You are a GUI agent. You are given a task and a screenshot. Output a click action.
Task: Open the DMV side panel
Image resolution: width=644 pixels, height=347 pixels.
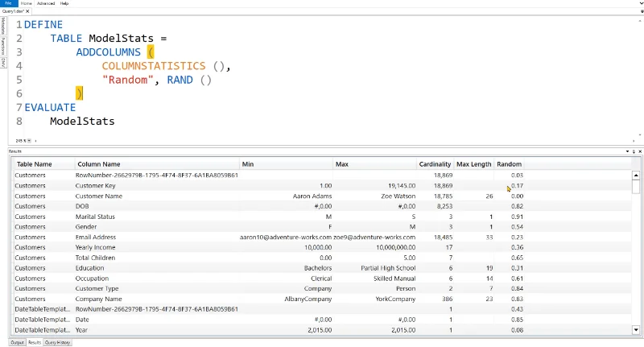3,63
